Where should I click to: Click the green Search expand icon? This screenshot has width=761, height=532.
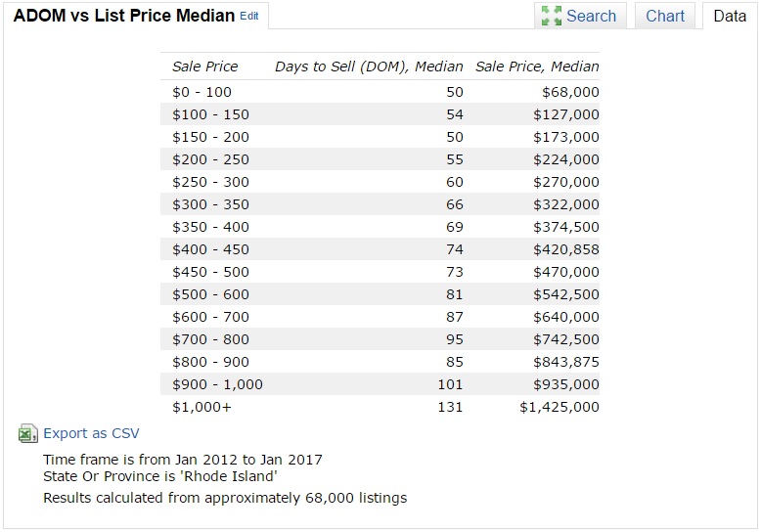(552, 16)
